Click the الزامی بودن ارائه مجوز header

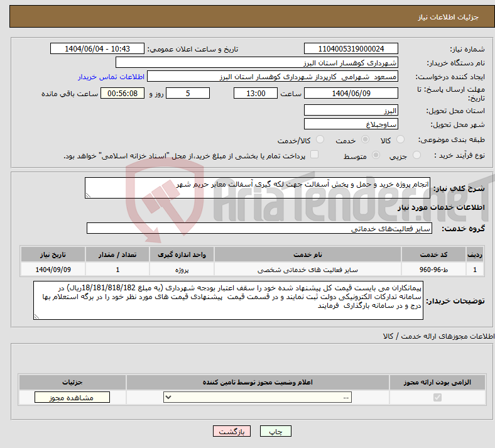point(437,382)
